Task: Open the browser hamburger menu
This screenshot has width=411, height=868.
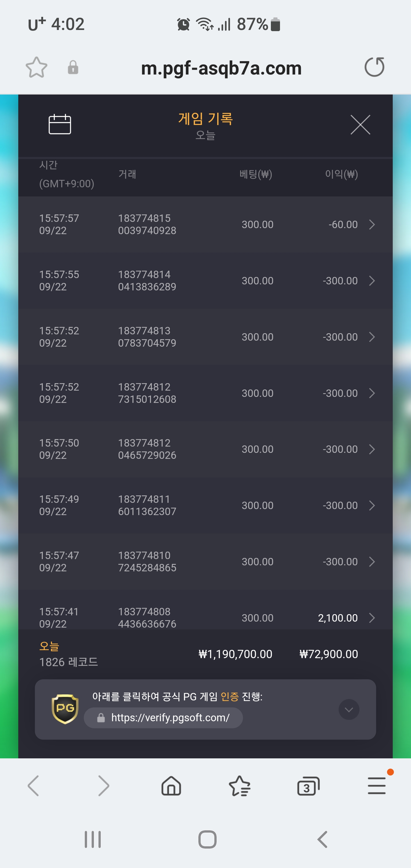Action: tap(377, 786)
